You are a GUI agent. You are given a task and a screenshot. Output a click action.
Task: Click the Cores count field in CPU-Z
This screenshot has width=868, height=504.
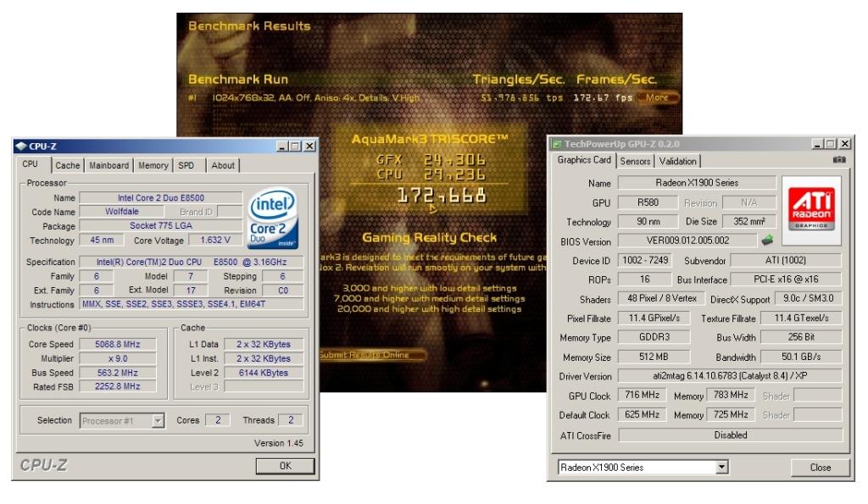(218, 420)
